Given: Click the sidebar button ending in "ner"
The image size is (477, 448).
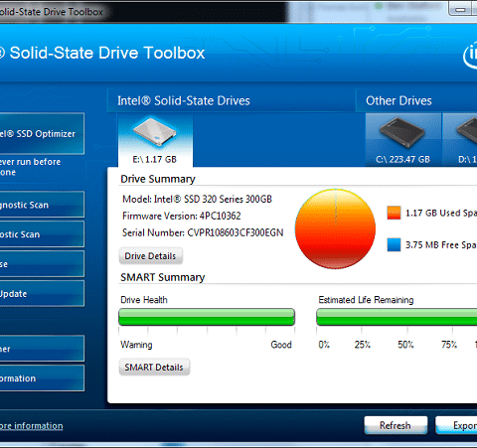Looking at the screenshot, I should click(42, 349).
